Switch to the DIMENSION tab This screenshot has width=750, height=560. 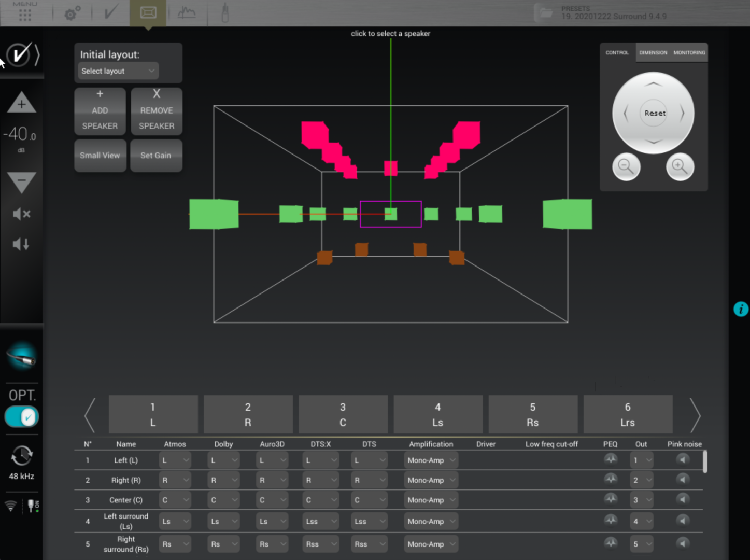tap(653, 53)
